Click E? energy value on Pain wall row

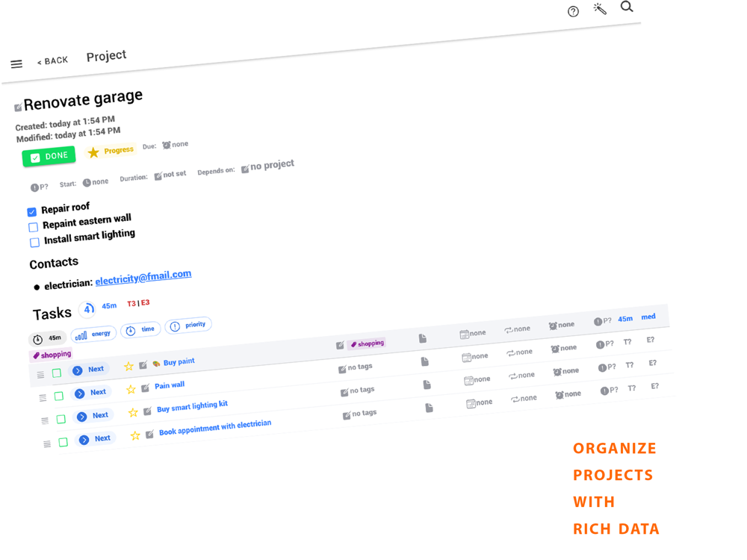pyautogui.click(x=651, y=340)
